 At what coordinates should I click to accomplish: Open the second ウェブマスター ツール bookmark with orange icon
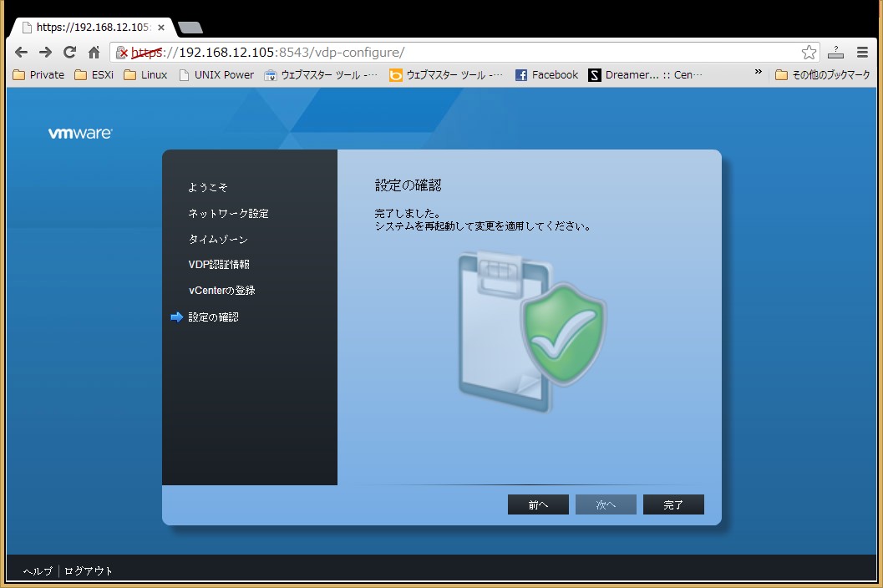[x=446, y=75]
